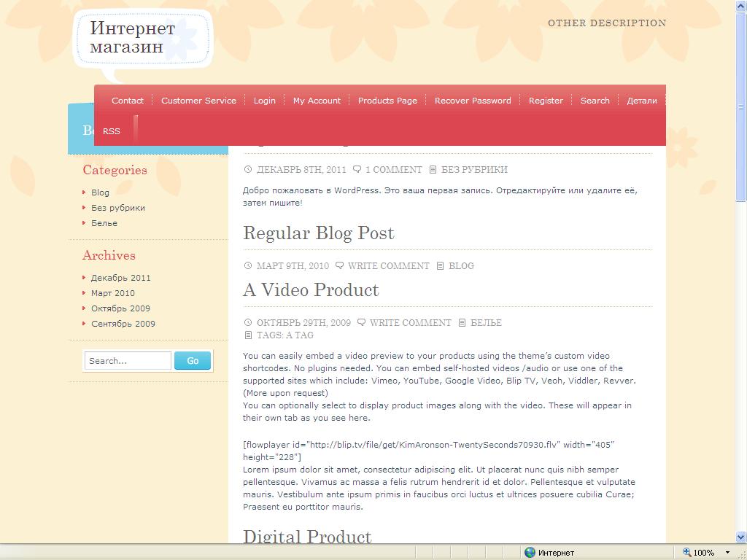Open the RSS feed link
Image resolution: width=747 pixels, height=560 pixels.
coord(112,131)
